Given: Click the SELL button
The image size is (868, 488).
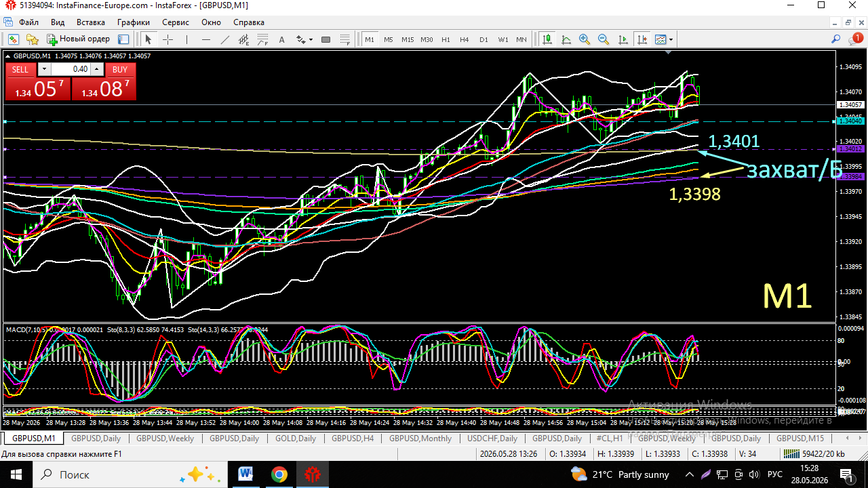Looking at the screenshot, I should click(x=20, y=69).
